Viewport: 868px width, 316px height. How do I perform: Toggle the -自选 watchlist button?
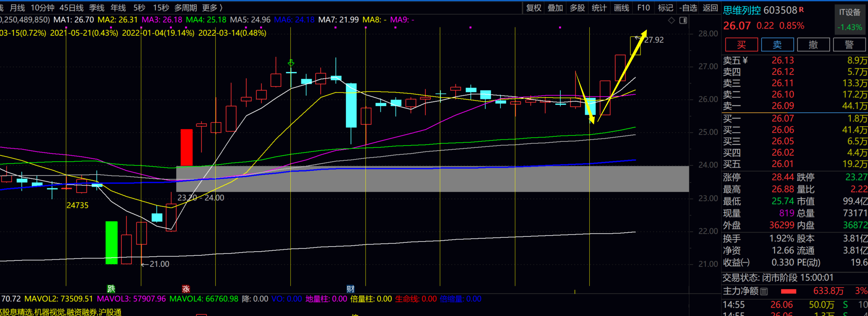(688, 8)
